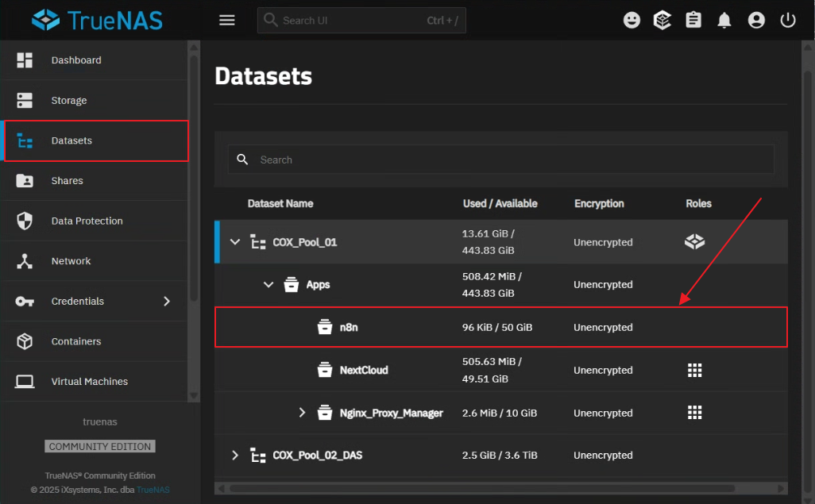Click the sidebar vertical scrollbar thumb

[194, 177]
